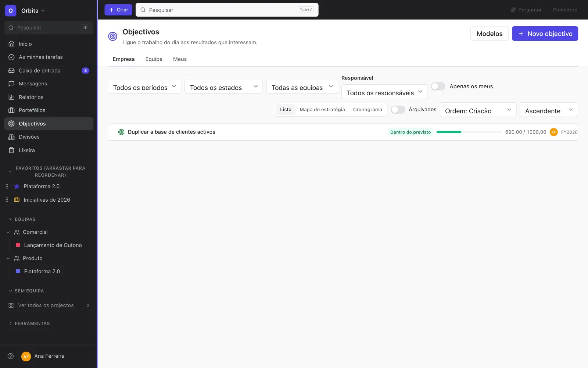Click the Início home icon
The height and width of the screenshot is (368, 588).
pyautogui.click(x=11, y=44)
